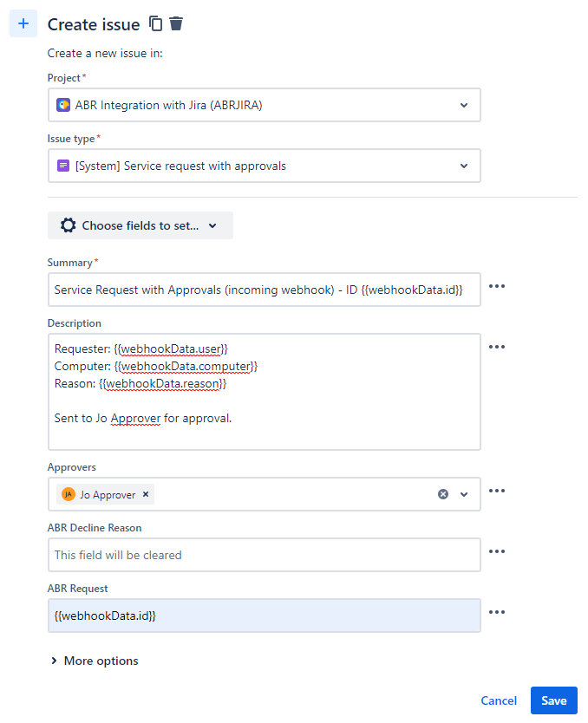Delete component using the trash icon
The width and height of the screenshot is (588, 723).
176,23
